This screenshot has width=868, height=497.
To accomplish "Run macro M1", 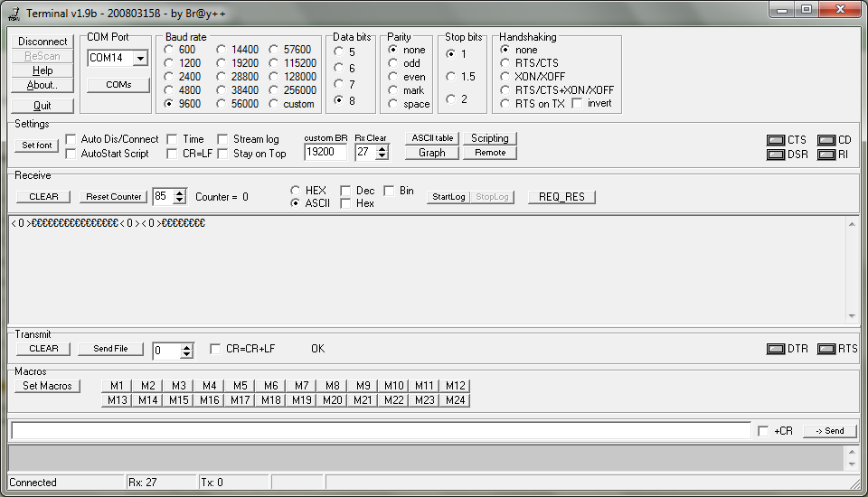I will click(x=117, y=385).
